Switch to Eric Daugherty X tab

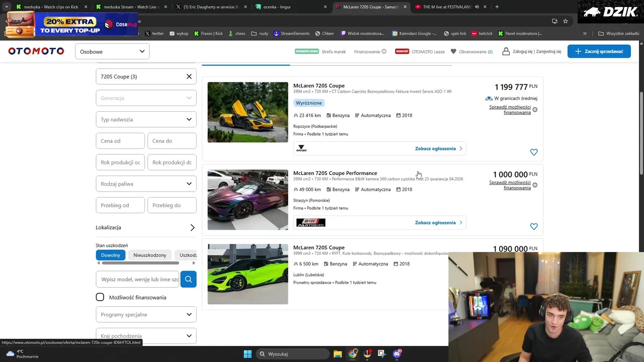(212, 7)
